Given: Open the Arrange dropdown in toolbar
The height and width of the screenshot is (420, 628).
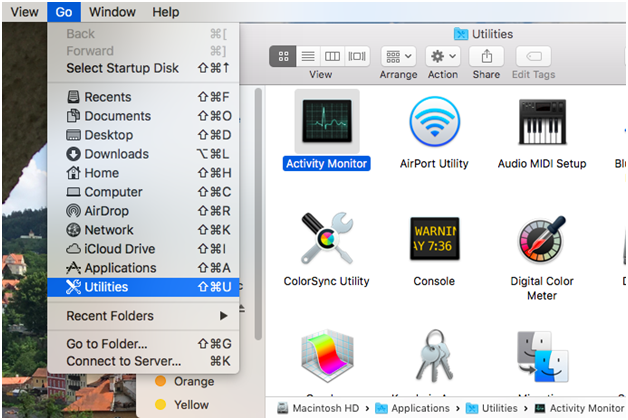Looking at the screenshot, I should [x=399, y=56].
